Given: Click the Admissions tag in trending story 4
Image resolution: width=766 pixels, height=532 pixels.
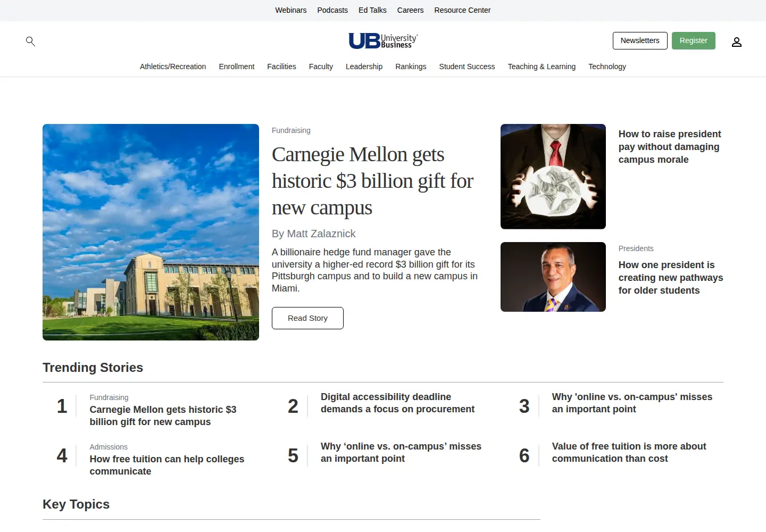Looking at the screenshot, I should point(109,447).
